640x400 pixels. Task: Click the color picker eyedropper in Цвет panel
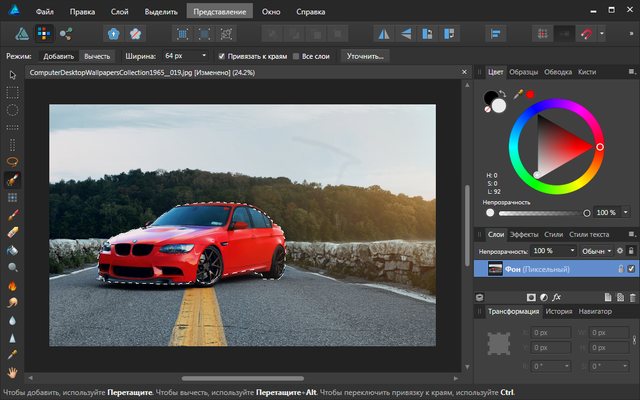coord(518,94)
